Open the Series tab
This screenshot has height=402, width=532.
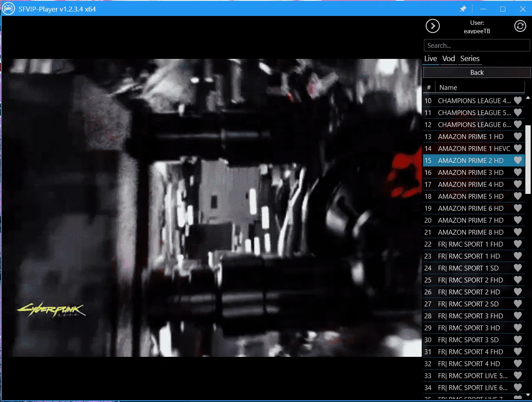tap(470, 58)
